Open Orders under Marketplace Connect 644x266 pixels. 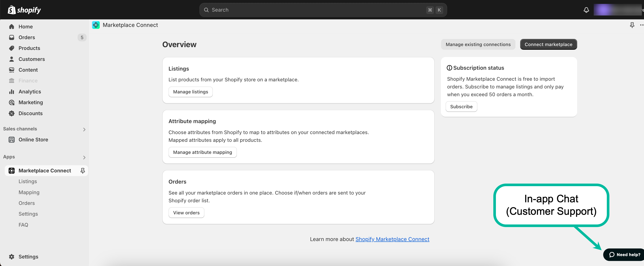tap(27, 203)
